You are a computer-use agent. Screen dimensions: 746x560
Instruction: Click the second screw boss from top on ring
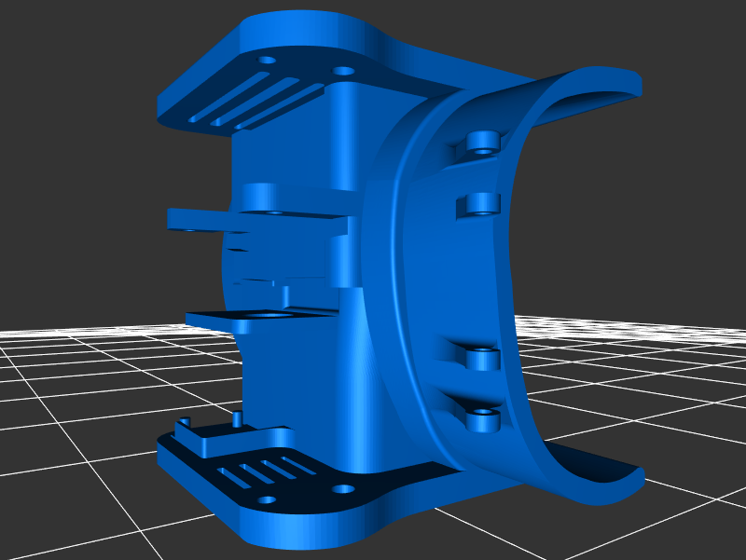tap(482, 202)
